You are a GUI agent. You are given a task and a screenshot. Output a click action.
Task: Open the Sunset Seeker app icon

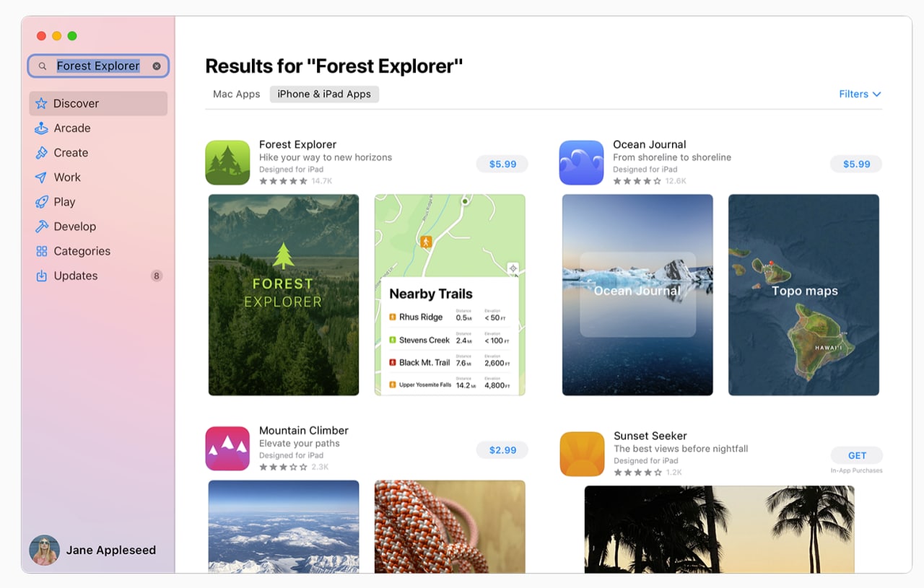tap(582, 454)
